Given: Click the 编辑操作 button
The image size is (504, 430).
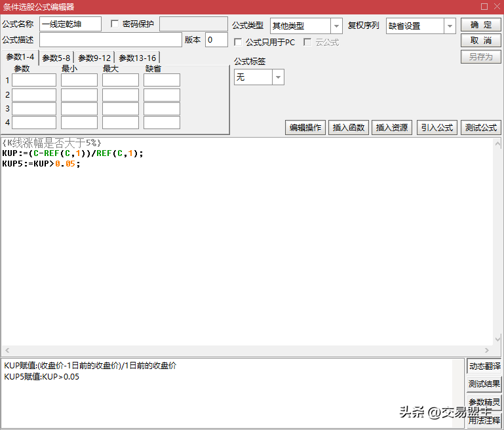Looking at the screenshot, I should pyautogui.click(x=305, y=128).
